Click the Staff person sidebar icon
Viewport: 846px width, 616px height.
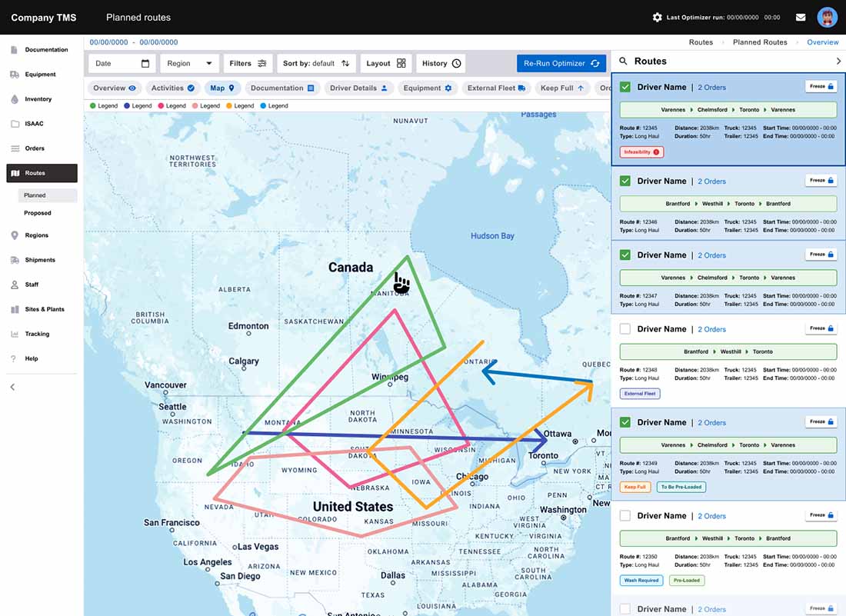pos(15,285)
